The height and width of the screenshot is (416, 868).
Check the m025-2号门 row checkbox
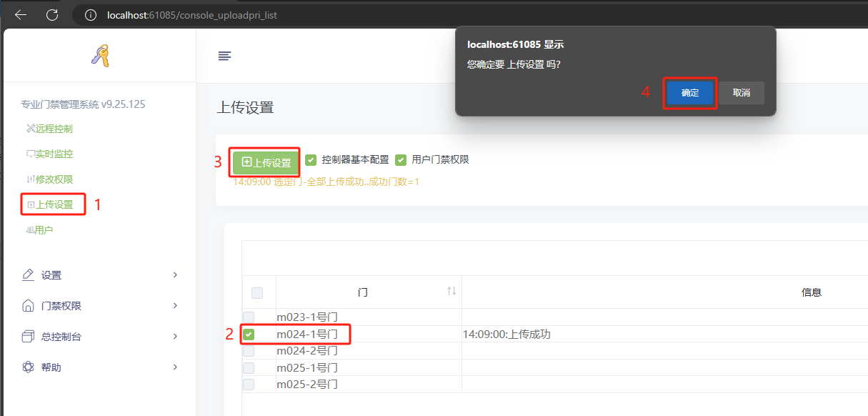coord(249,385)
